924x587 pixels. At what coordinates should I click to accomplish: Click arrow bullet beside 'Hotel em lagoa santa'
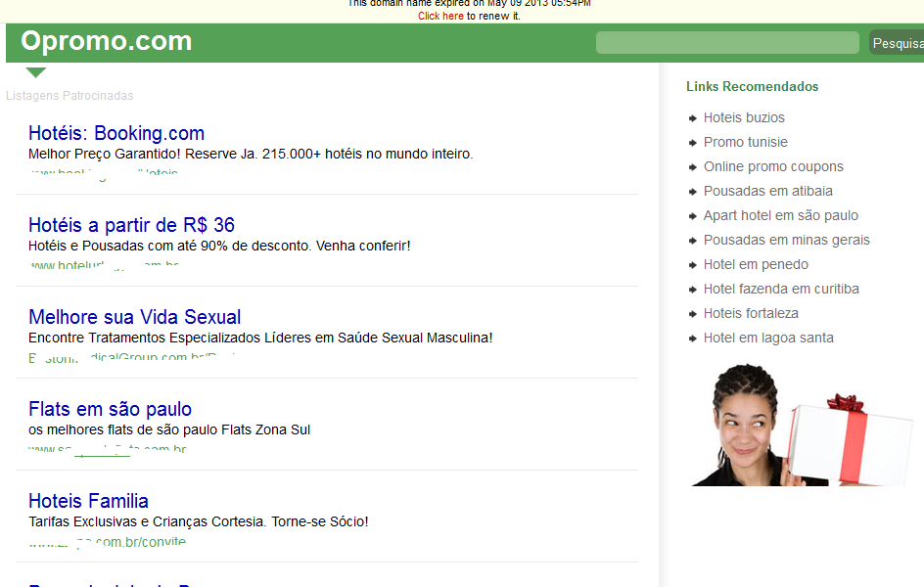click(x=692, y=338)
